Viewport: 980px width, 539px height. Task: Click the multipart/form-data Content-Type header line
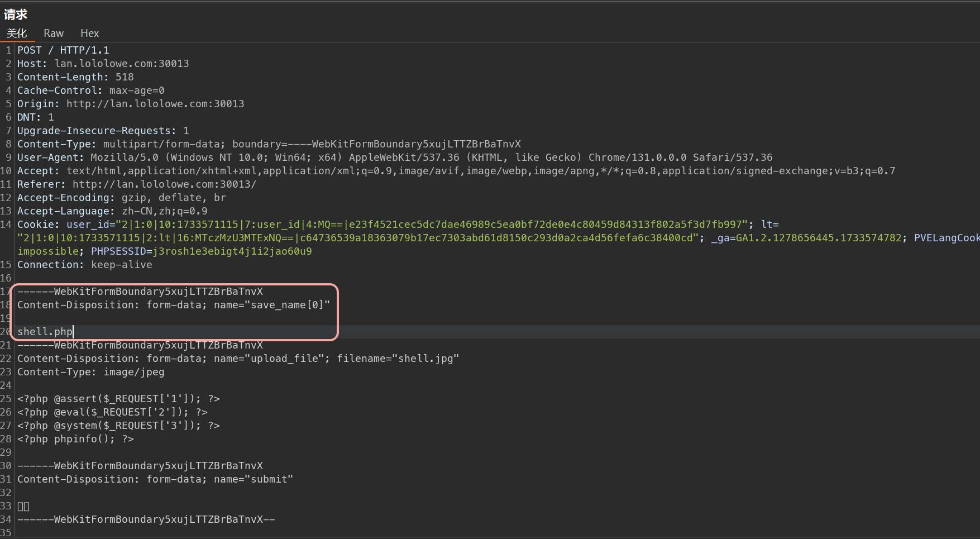tap(269, 144)
